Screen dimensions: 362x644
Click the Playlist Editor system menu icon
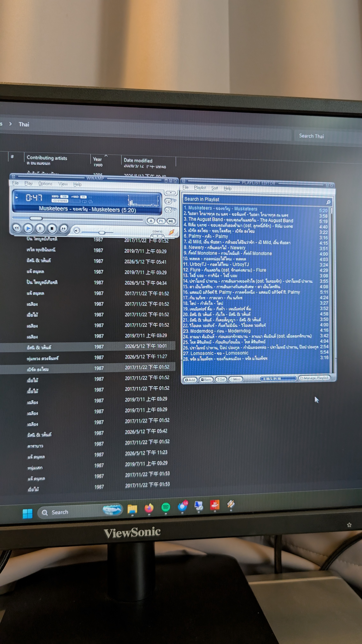click(184, 181)
